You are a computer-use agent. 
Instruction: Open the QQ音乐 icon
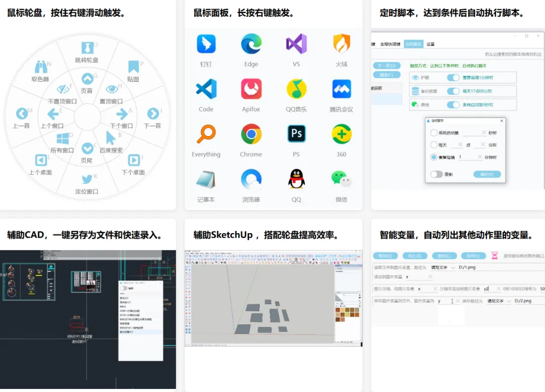pos(297,89)
